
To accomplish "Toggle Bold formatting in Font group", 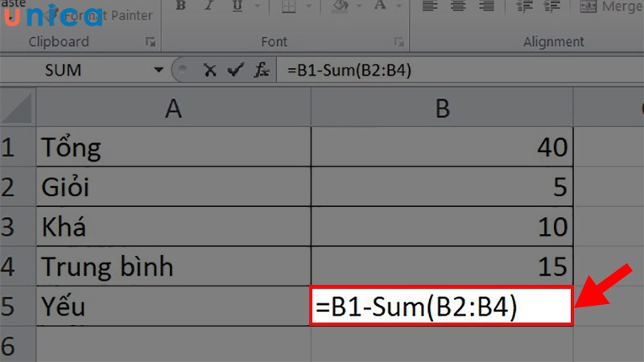I will [x=180, y=6].
